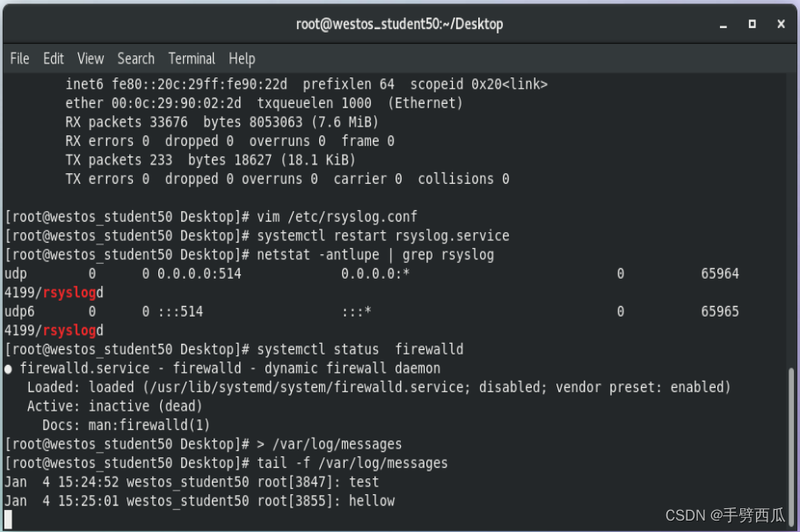
Task: Open the Search menu
Action: coord(135,58)
